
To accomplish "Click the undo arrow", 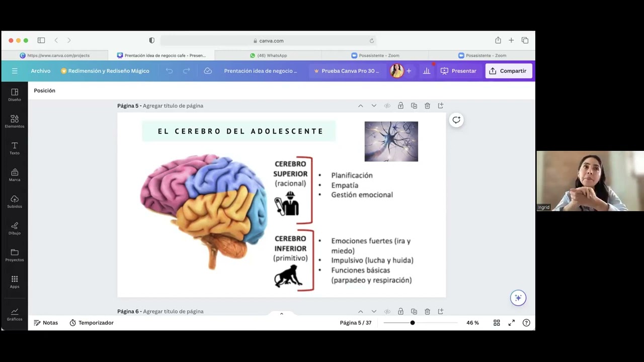I will point(169,71).
